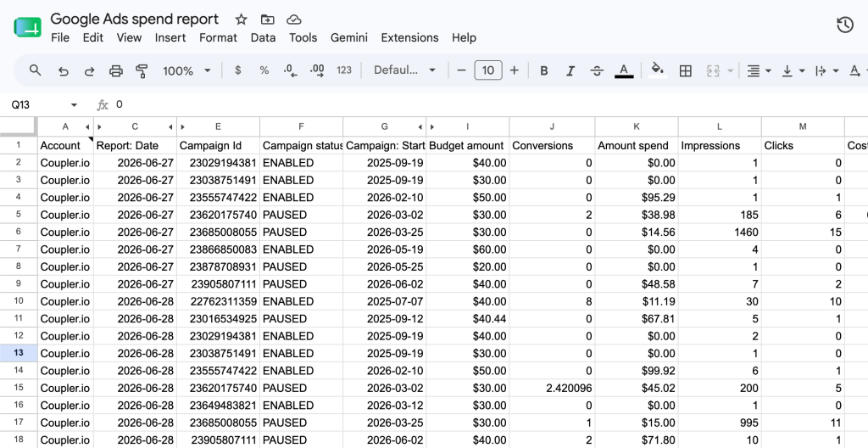The height and width of the screenshot is (448, 868).
Task: Increase decimal places
Action: click(317, 70)
